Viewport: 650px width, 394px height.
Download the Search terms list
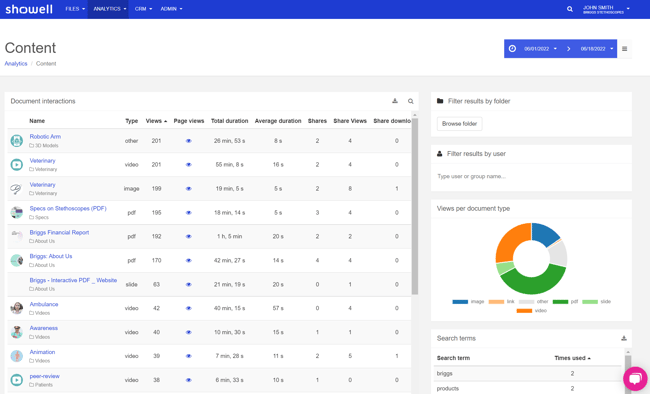coord(623,338)
